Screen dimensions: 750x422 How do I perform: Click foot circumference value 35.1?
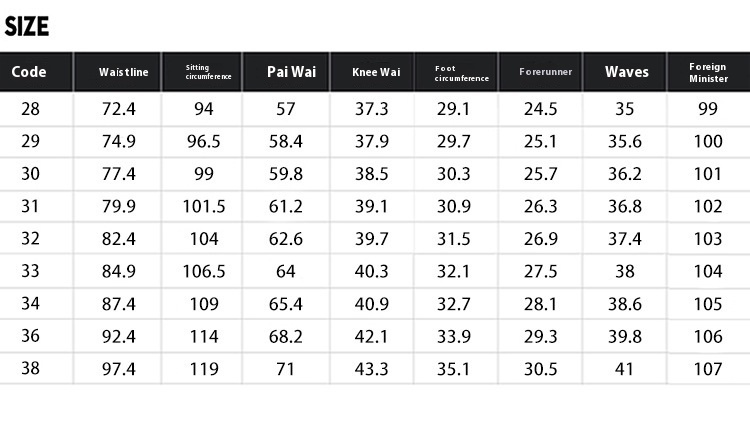point(453,369)
